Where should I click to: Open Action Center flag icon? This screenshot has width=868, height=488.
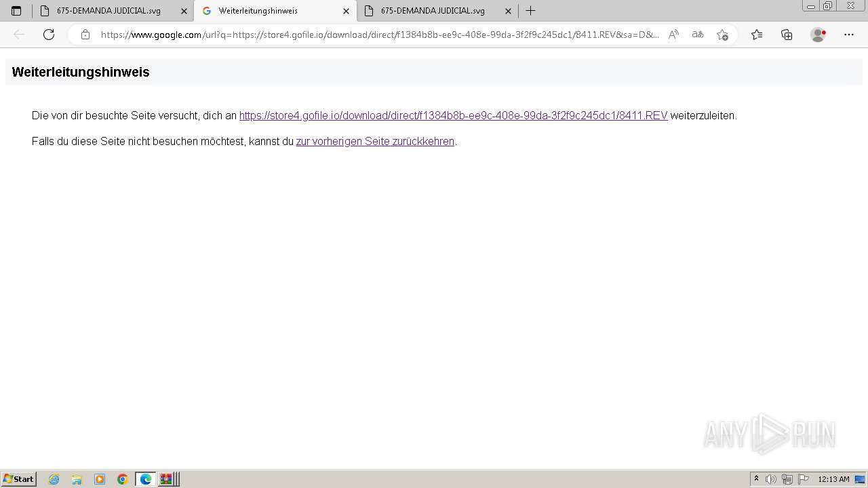(x=804, y=479)
